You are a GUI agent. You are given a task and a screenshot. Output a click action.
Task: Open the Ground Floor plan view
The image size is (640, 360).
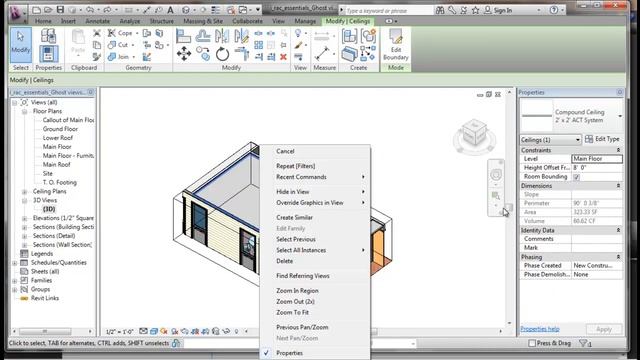pyautogui.click(x=60, y=129)
